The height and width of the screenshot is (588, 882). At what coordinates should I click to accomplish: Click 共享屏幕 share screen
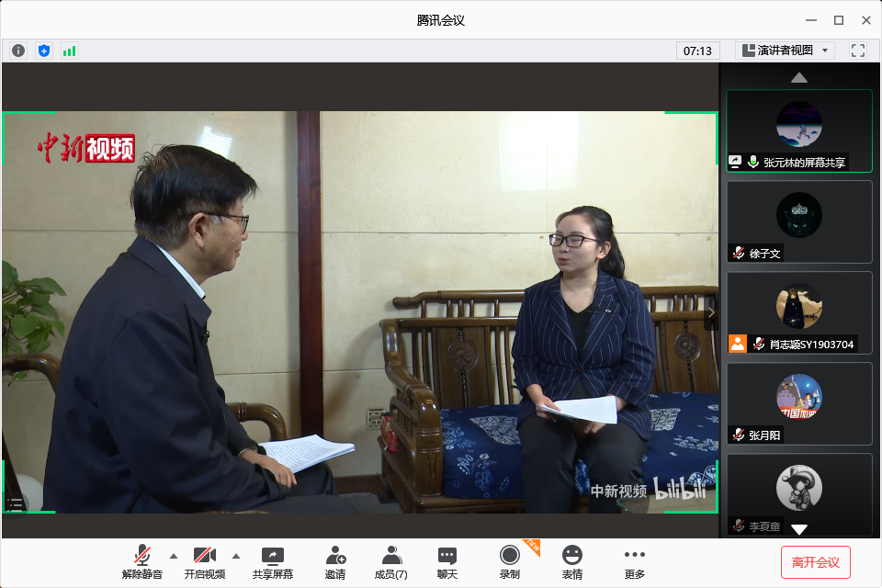pos(273,561)
